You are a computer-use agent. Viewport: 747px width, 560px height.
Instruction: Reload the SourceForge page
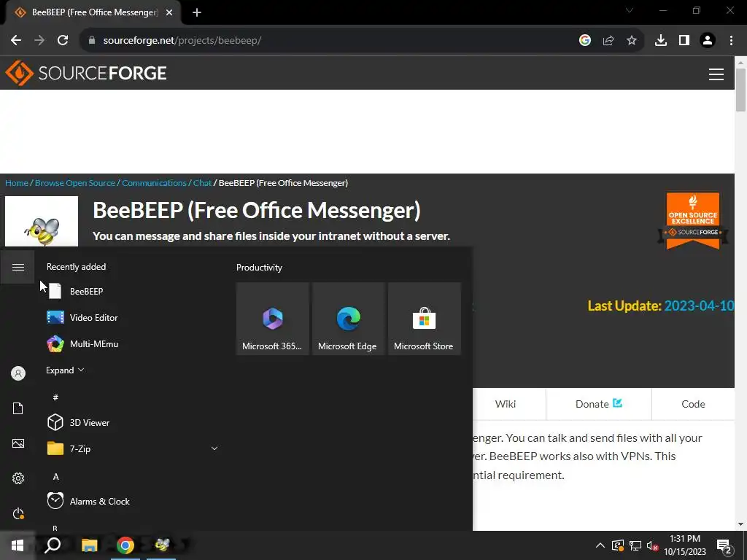(63, 41)
